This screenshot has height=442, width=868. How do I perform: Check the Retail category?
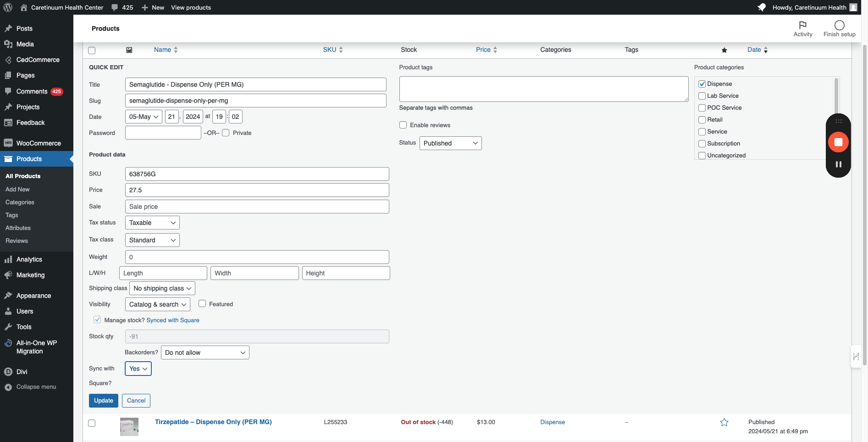pos(702,120)
